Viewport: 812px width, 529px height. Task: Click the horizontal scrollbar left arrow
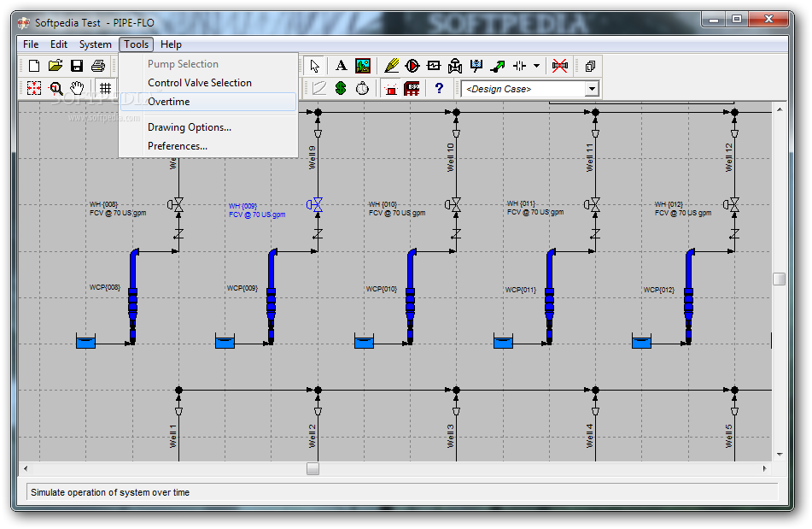[26, 468]
